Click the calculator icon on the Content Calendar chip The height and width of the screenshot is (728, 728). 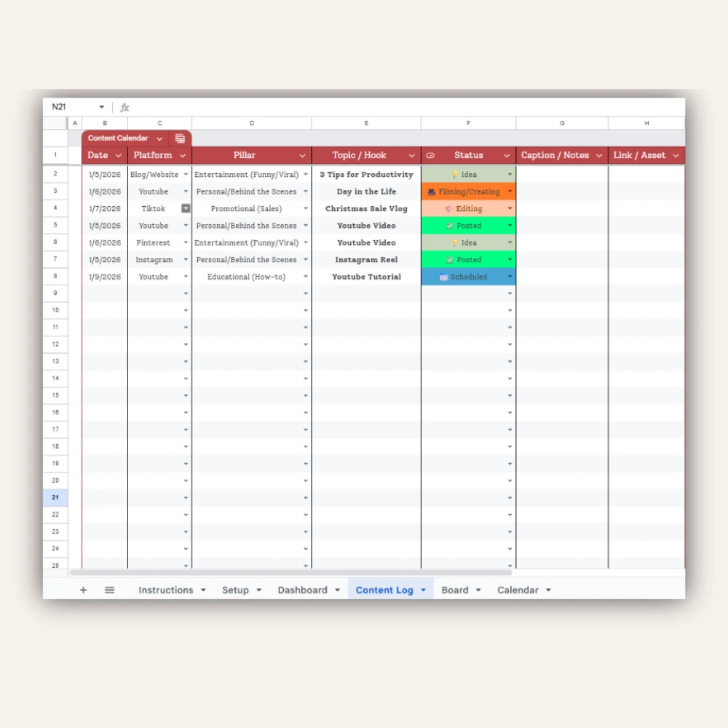181,138
